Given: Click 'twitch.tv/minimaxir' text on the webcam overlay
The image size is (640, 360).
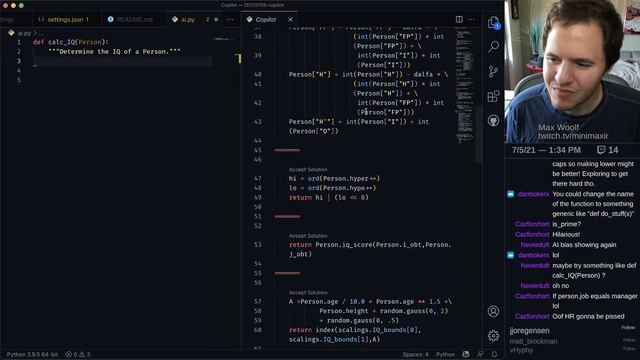Looking at the screenshot, I should click(x=573, y=136).
